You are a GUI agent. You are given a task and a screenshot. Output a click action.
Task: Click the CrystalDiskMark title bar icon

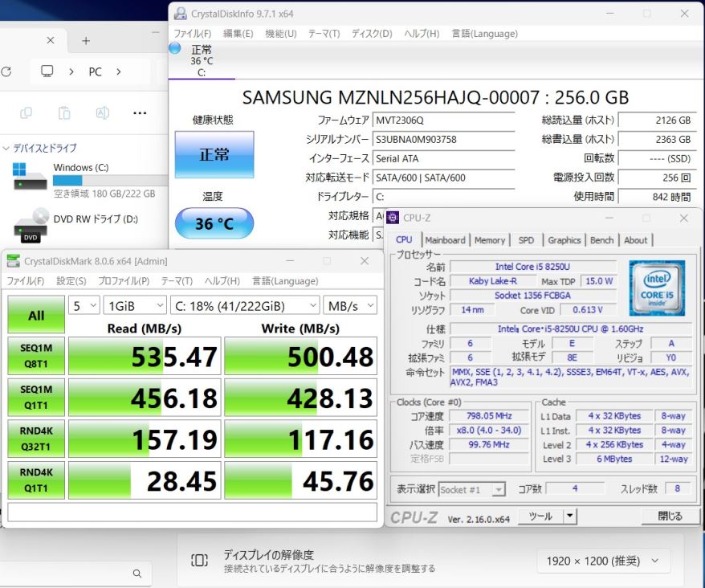[x=14, y=261]
